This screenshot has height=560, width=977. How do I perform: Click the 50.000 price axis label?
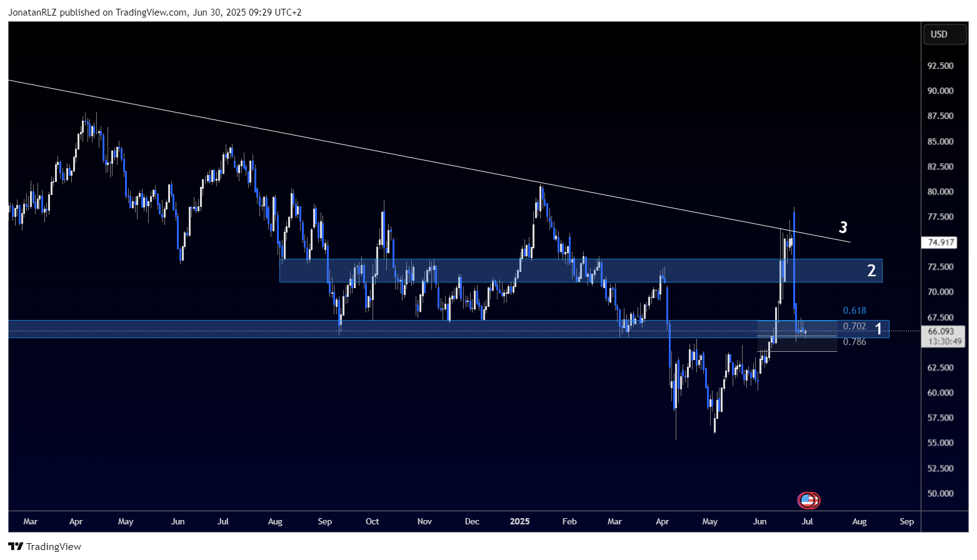(940, 494)
